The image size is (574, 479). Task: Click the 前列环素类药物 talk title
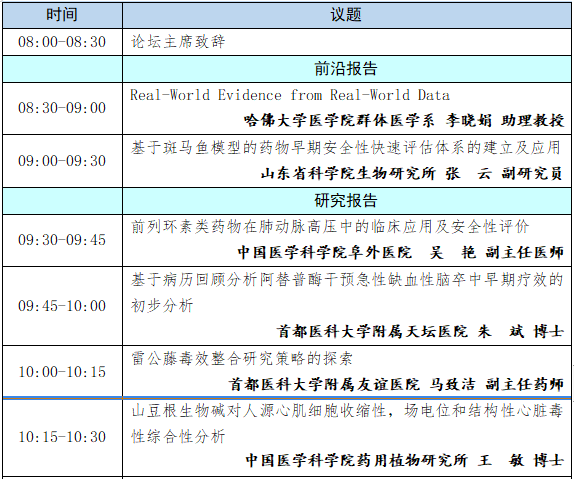[330, 227]
